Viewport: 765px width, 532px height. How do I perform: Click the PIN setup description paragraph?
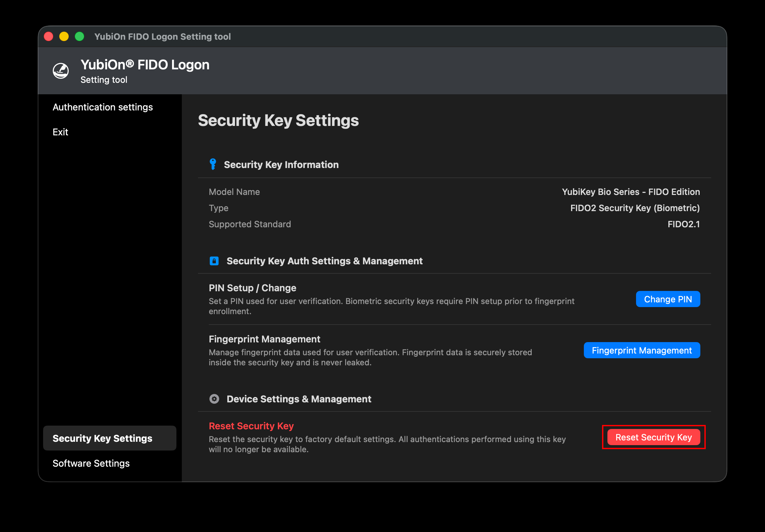(x=392, y=306)
